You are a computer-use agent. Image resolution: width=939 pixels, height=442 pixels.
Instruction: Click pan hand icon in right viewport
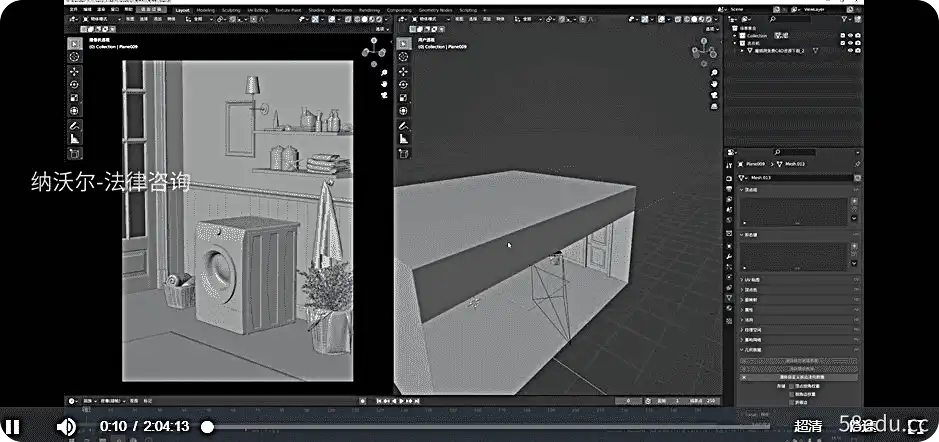click(714, 84)
